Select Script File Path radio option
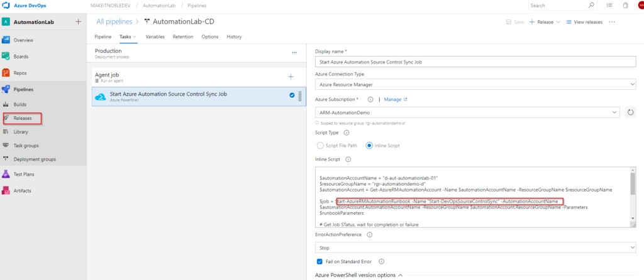 click(320, 146)
